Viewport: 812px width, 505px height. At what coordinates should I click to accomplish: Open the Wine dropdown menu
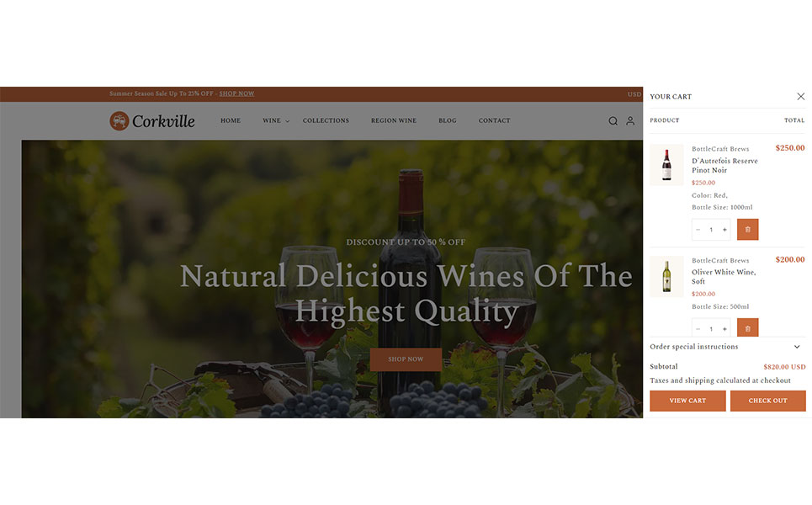275,120
